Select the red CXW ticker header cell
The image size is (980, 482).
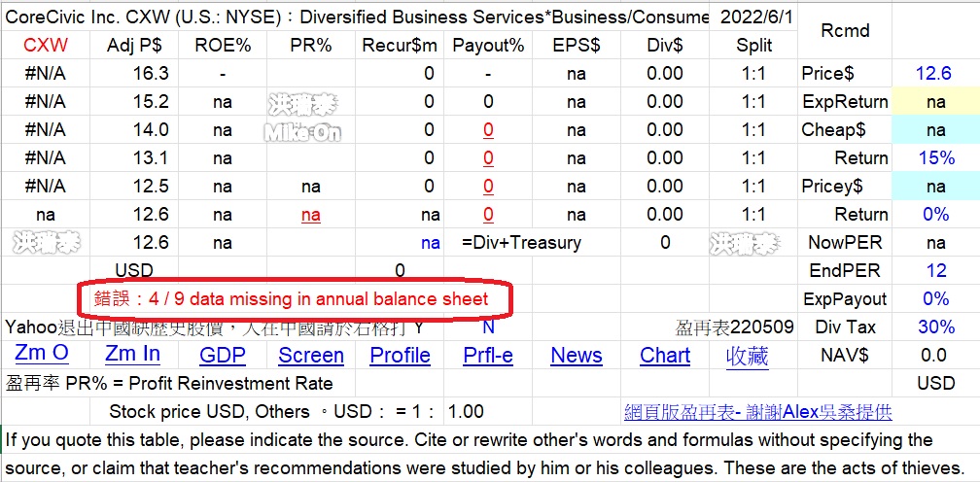coord(46,46)
